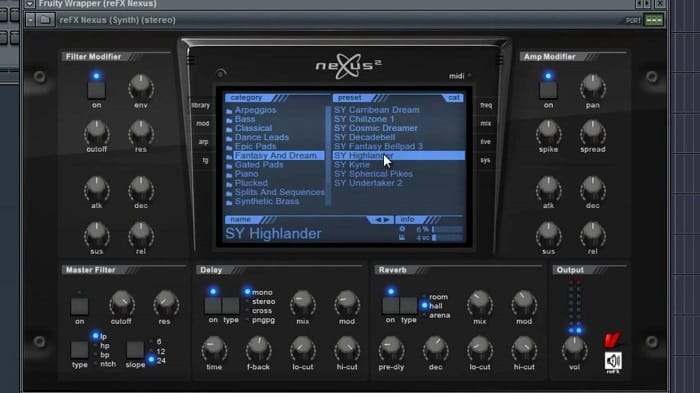The width and height of the screenshot is (700, 393).
Task: Switch to the mix tab
Action: pyautogui.click(x=486, y=124)
